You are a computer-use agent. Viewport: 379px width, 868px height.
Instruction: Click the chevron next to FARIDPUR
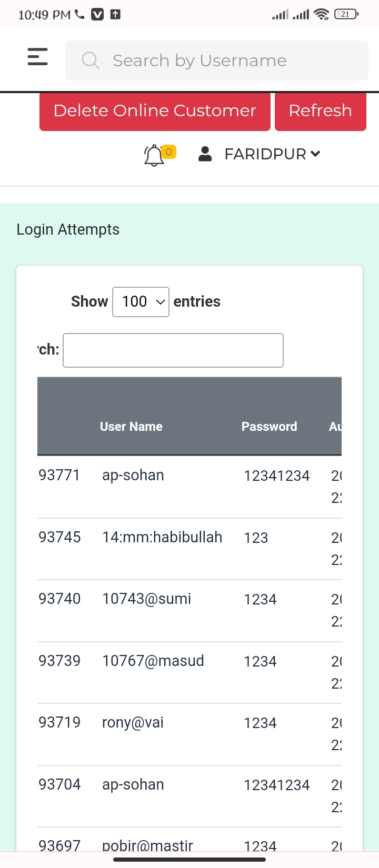315,154
